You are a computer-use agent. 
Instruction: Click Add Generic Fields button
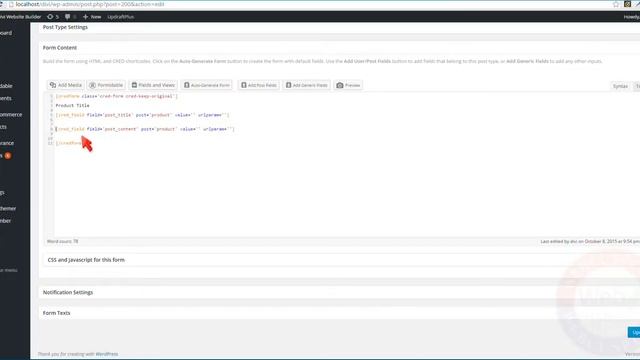coord(307,85)
